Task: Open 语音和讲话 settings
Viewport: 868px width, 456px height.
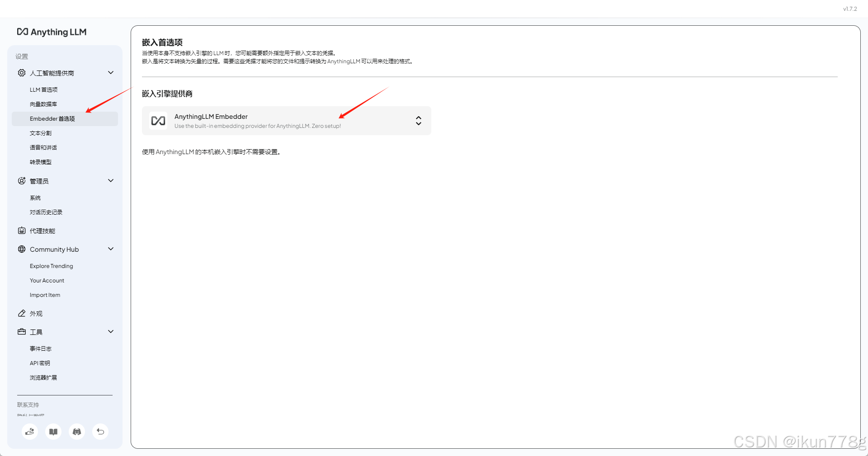Action: 43,147
